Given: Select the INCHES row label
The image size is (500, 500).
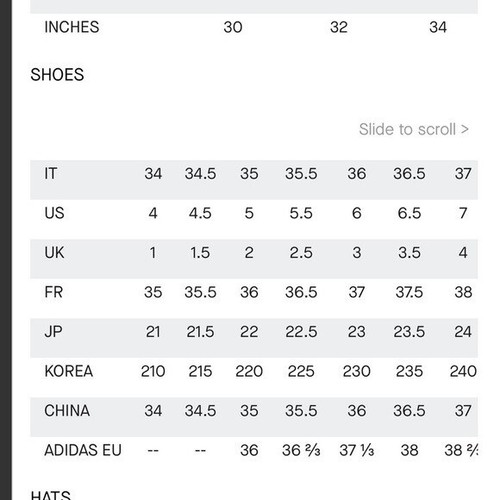Looking at the screenshot, I should point(72,27).
